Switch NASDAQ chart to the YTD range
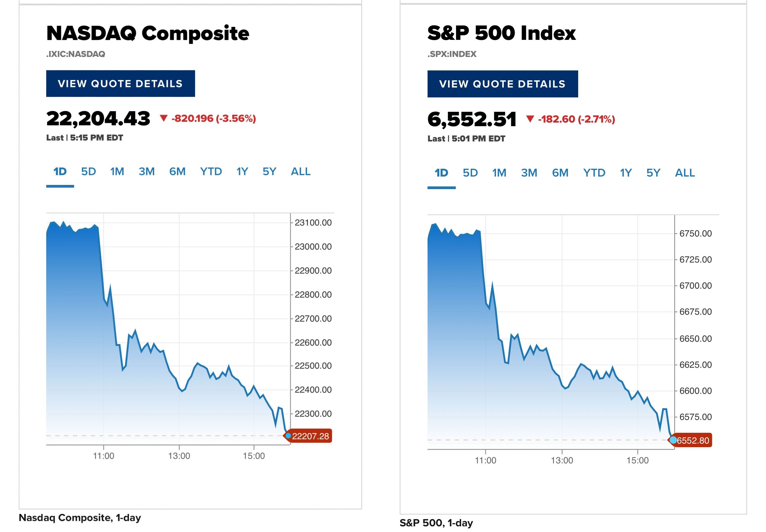The height and width of the screenshot is (532, 766). 212,171
